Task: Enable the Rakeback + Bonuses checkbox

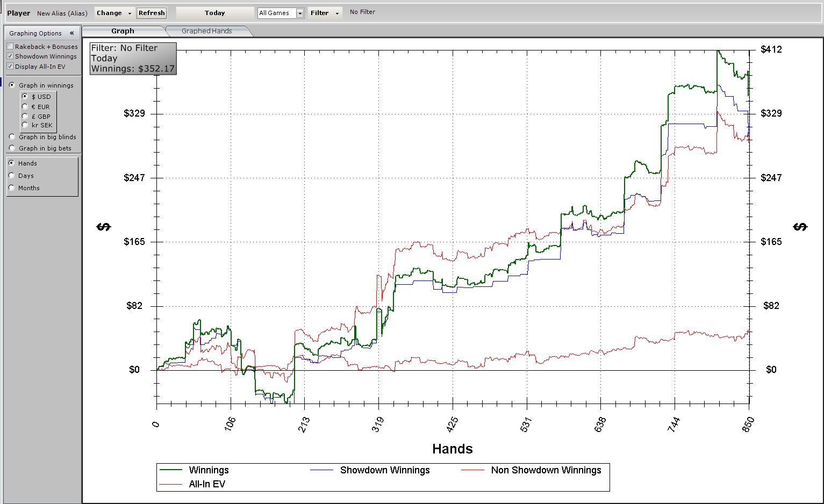Action: [10, 47]
